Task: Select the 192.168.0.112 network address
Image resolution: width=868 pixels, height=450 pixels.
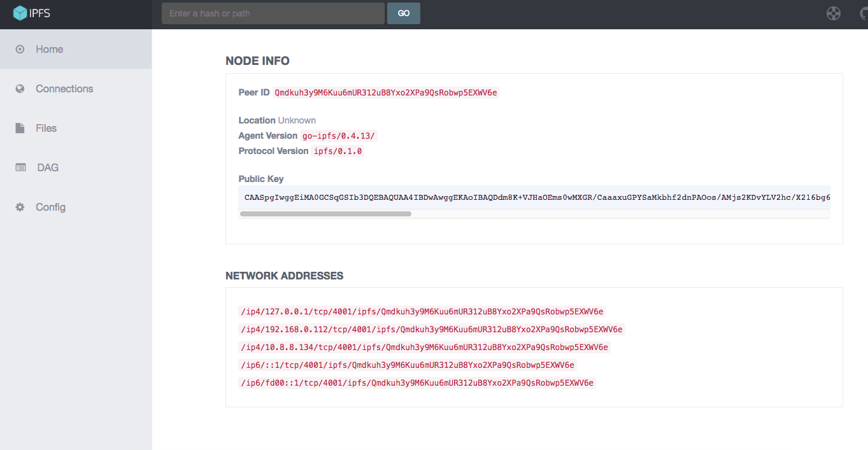Action: (431, 330)
